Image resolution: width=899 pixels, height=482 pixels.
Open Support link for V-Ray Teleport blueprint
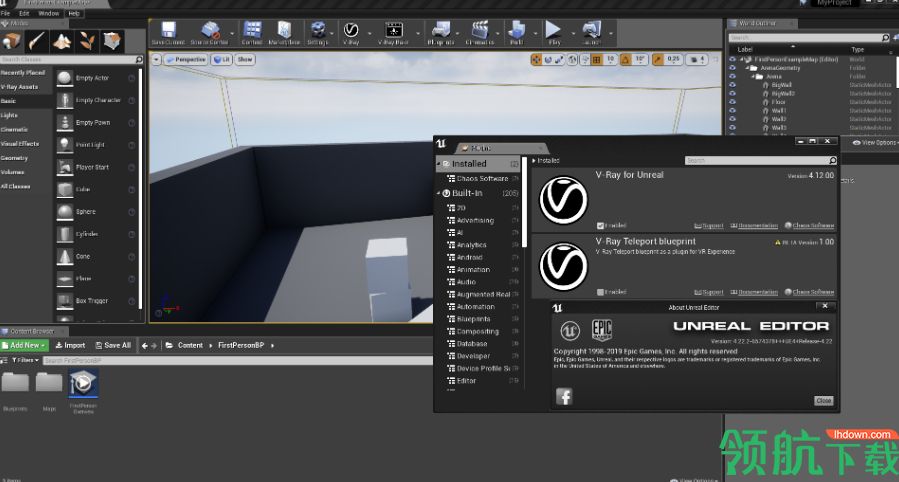click(709, 292)
